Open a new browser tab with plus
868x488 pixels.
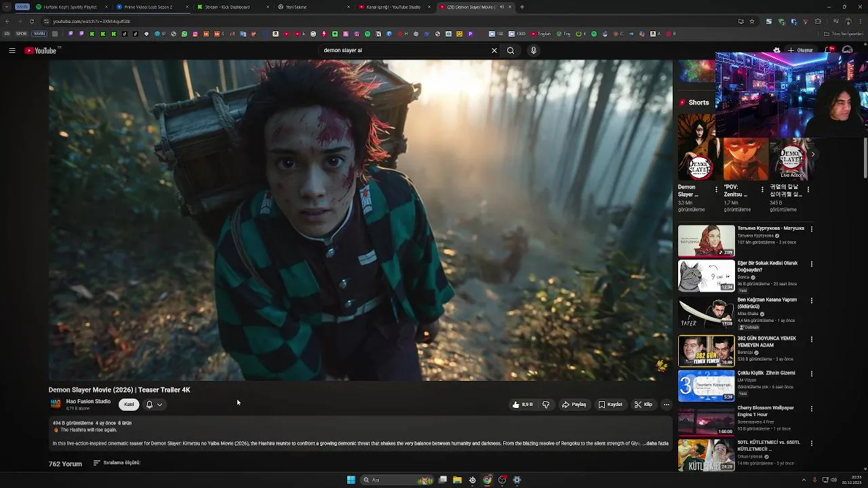tap(521, 7)
